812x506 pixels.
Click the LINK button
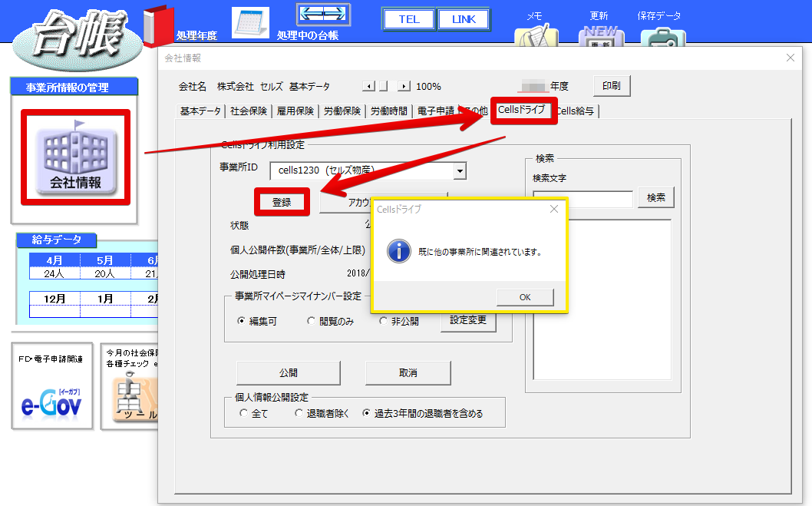point(464,20)
